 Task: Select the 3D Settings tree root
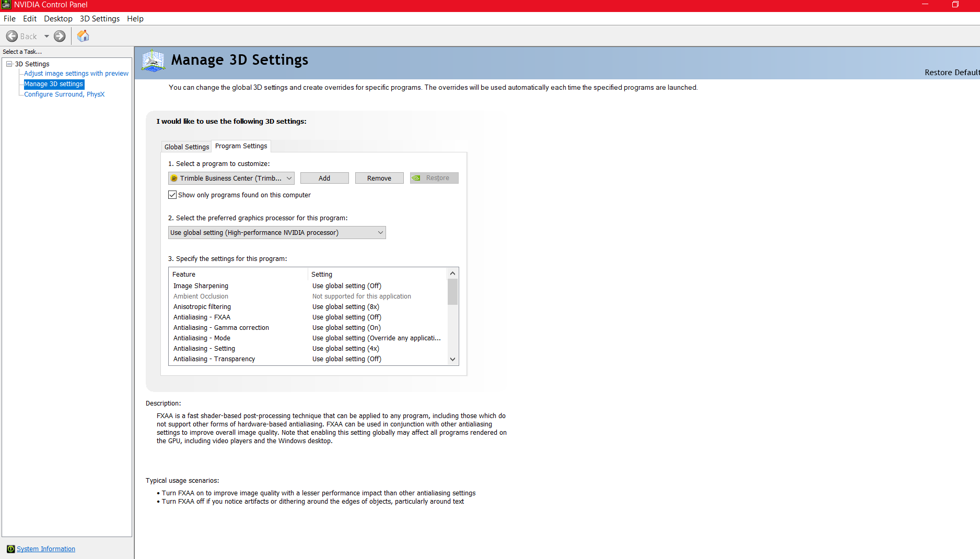click(x=32, y=64)
